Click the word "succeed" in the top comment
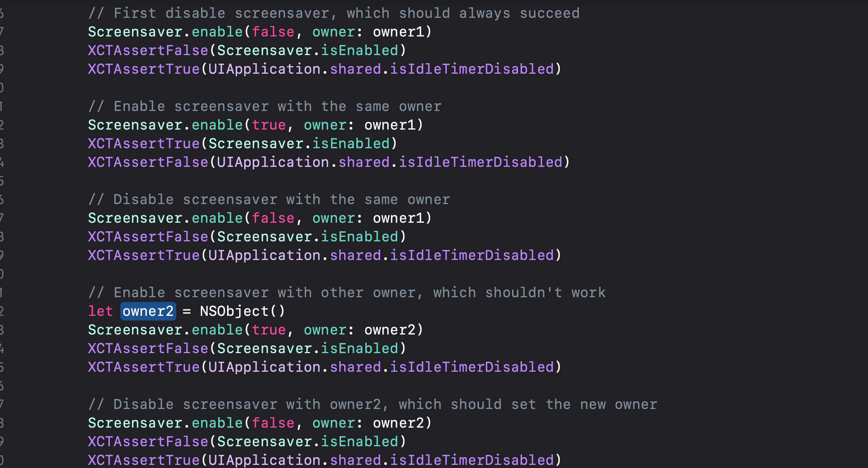Image resolution: width=868 pixels, height=468 pixels. pyautogui.click(x=550, y=13)
